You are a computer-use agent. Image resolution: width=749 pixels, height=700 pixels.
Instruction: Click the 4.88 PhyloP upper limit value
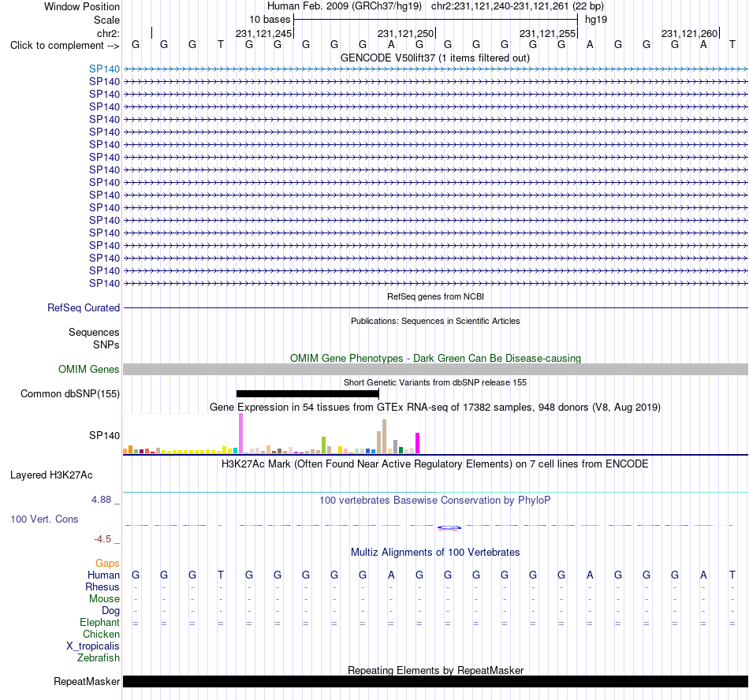(101, 500)
